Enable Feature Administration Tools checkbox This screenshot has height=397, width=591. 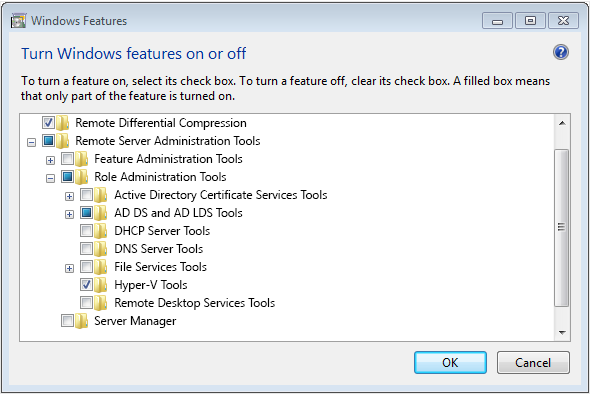click(x=67, y=159)
